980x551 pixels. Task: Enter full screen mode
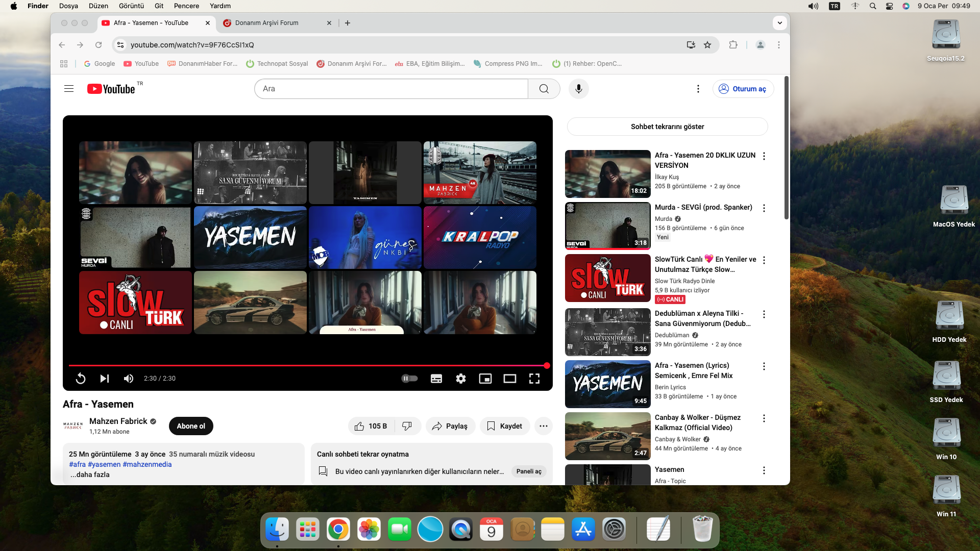[534, 379]
